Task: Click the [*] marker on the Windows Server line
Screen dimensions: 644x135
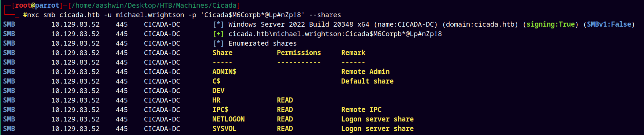Action: coord(218,24)
